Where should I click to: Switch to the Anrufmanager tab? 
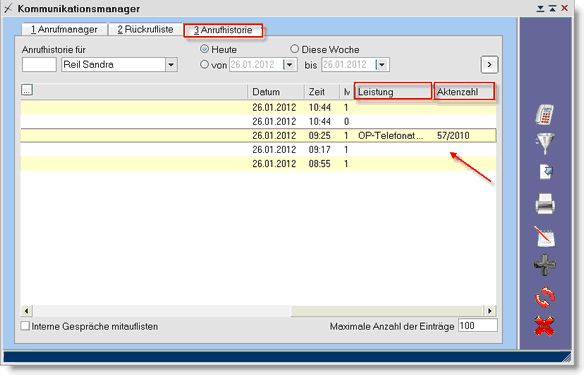tap(64, 30)
